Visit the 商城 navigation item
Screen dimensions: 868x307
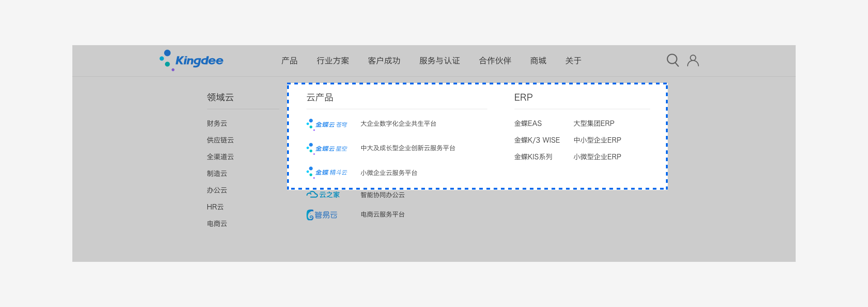pos(538,60)
